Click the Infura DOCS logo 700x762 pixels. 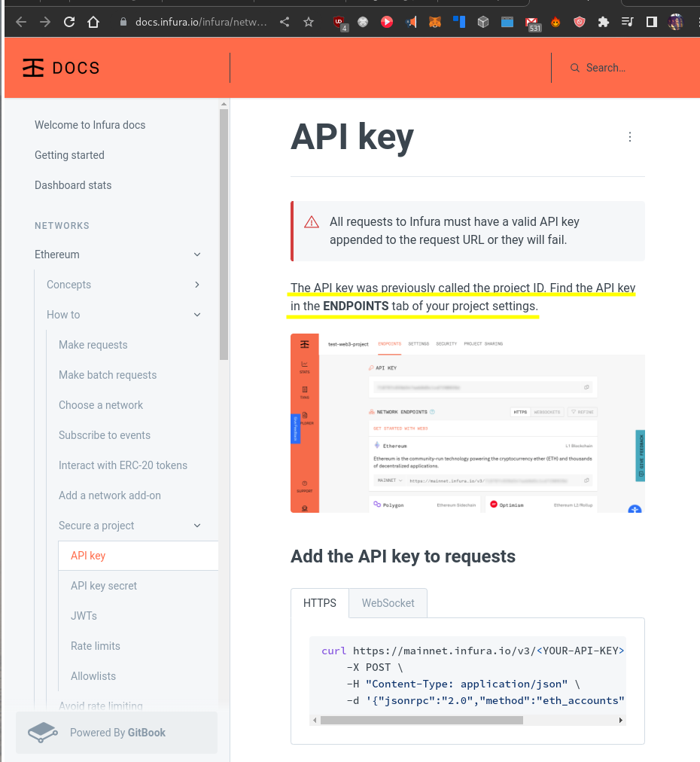[x=61, y=68]
